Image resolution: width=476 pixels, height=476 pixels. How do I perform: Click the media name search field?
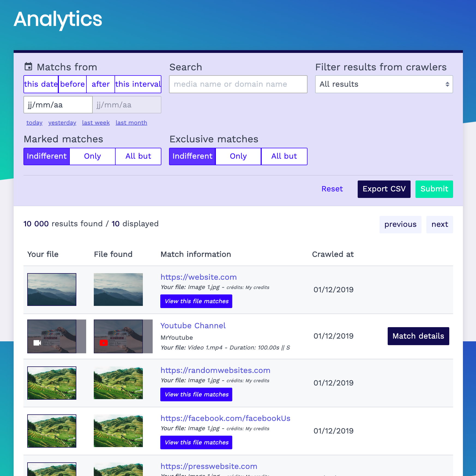238,84
